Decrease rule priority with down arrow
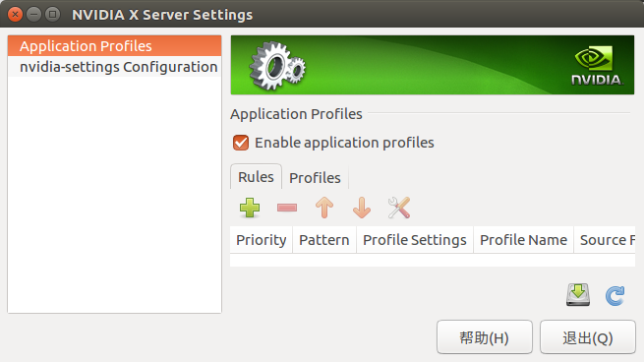 click(362, 208)
